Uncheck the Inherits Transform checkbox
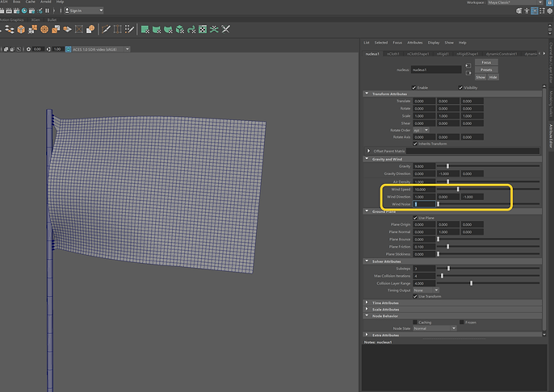The image size is (554, 392). click(415, 144)
